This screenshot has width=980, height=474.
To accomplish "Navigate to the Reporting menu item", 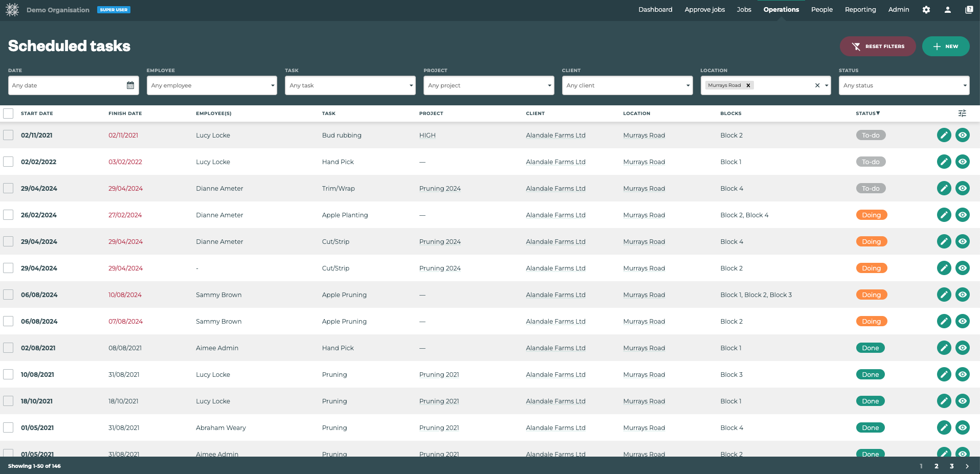I will point(860,9).
